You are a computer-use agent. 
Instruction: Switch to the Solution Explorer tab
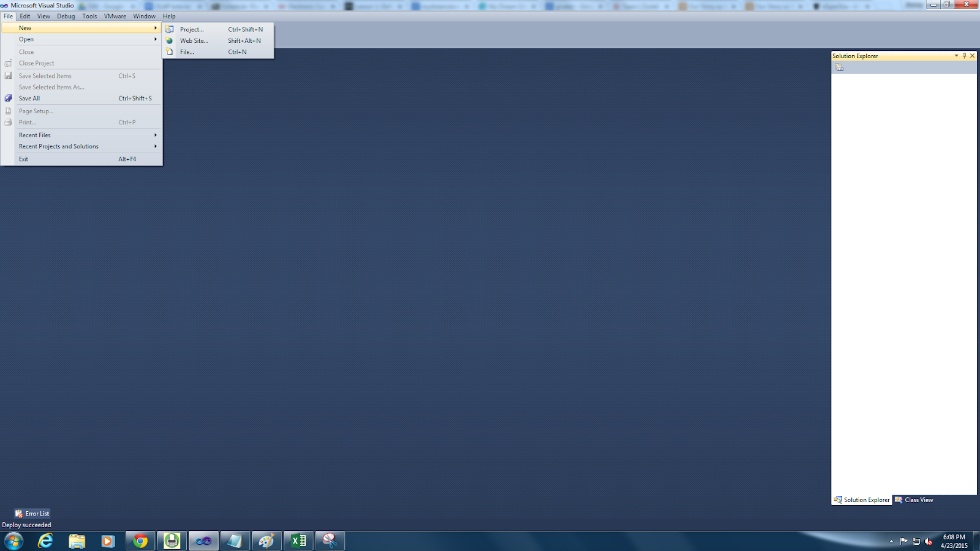point(862,500)
